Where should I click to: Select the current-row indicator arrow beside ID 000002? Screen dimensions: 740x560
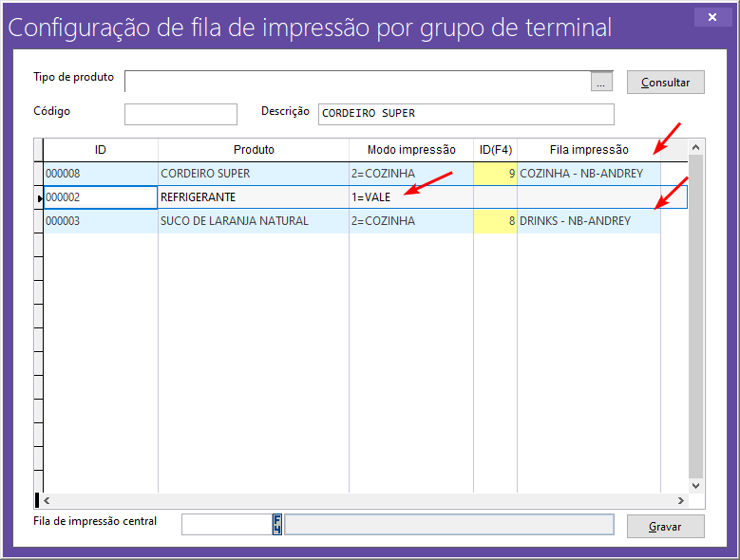[39, 197]
